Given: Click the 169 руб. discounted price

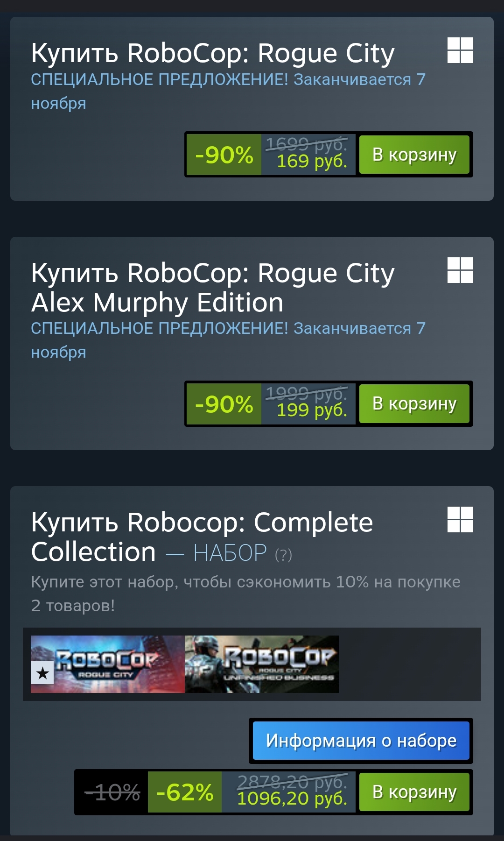Looking at the screenshot, I should (x=312, y=161).
